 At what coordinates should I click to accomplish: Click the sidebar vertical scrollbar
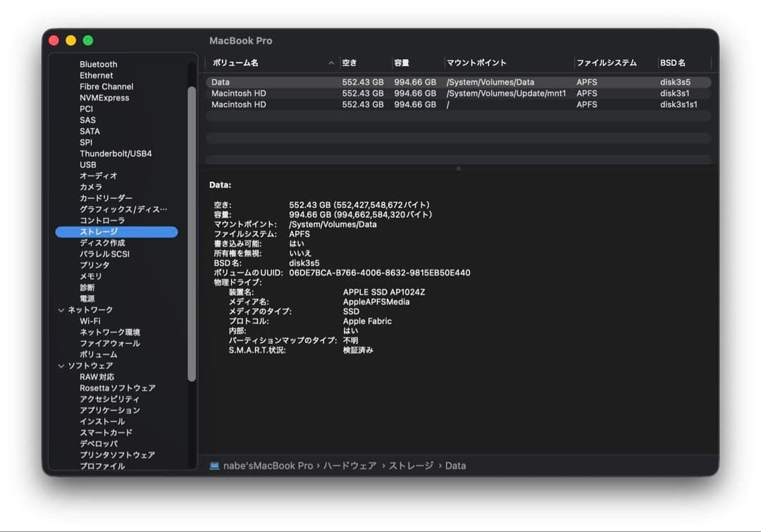192,233
